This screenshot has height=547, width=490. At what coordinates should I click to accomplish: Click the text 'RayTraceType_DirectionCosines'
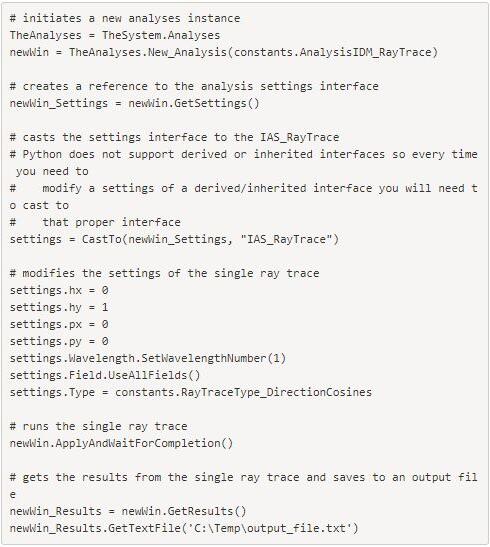click(x=276, y=392)
